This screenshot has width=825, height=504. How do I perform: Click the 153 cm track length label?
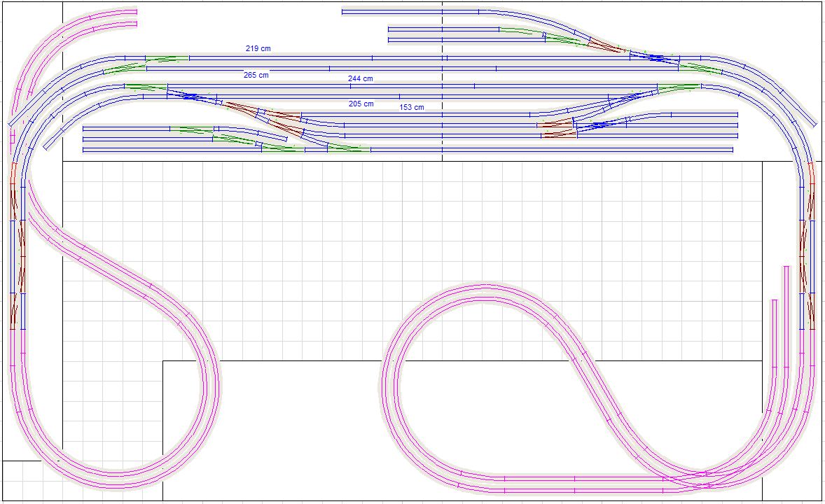pyautogui.click(x=411, y=107)
